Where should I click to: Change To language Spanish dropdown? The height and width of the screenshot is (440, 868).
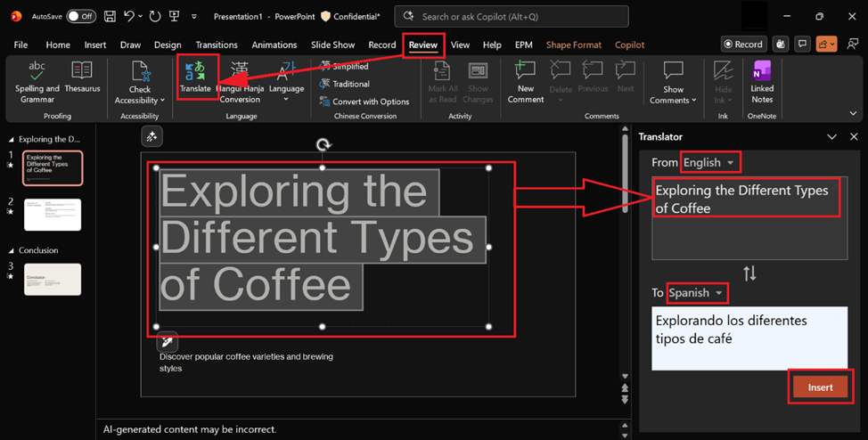pyautogui.click(x=696, y=293)
